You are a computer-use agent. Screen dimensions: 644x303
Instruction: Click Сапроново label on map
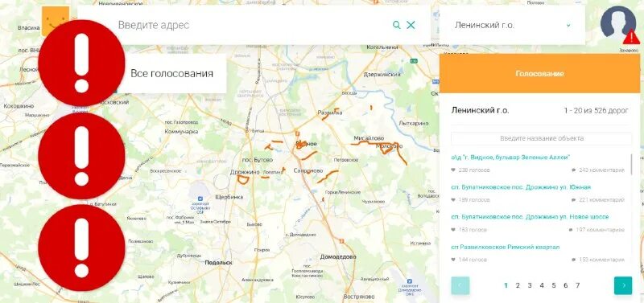click(x=308, y=170)
